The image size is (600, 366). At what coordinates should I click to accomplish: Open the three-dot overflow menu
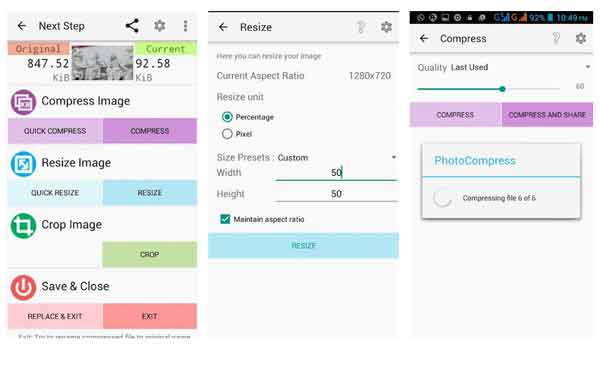click(x=186, y=26)
